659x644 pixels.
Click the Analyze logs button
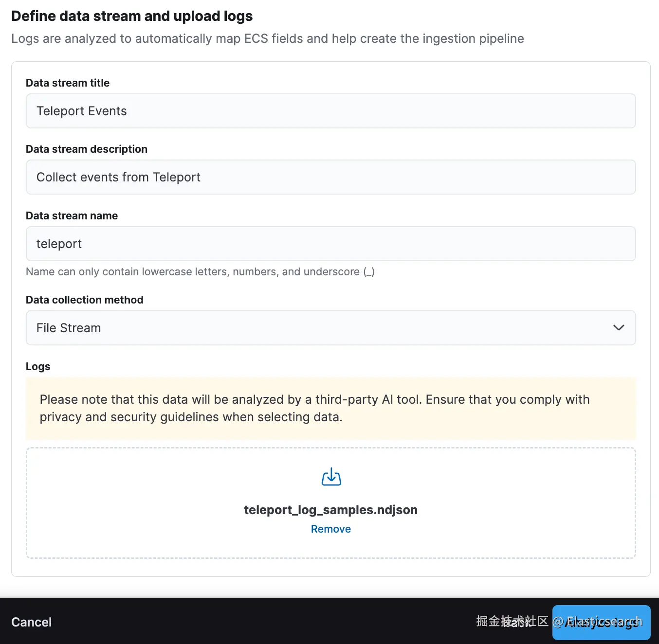point(601,622)
